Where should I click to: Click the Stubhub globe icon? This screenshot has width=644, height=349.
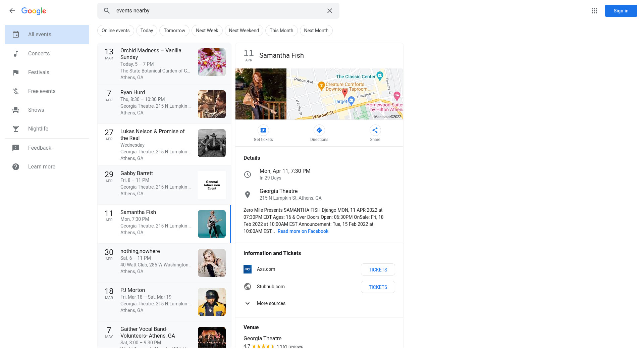pos(248,287)
